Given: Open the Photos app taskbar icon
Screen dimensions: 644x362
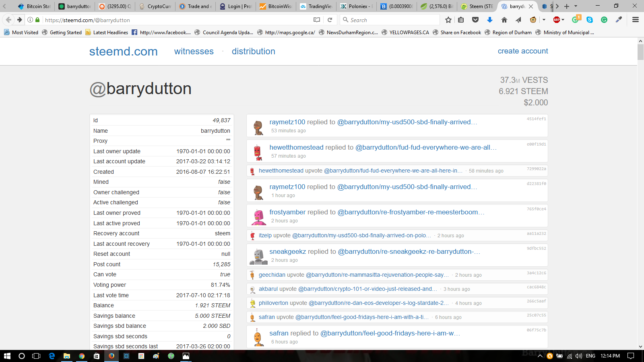Looking at the screenshot, I should pos(186,356).
